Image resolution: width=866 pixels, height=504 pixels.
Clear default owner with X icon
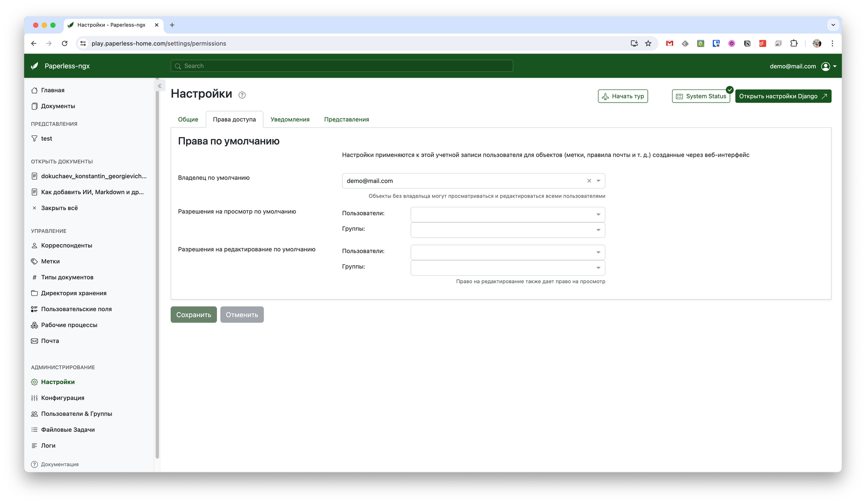point(589,181)
